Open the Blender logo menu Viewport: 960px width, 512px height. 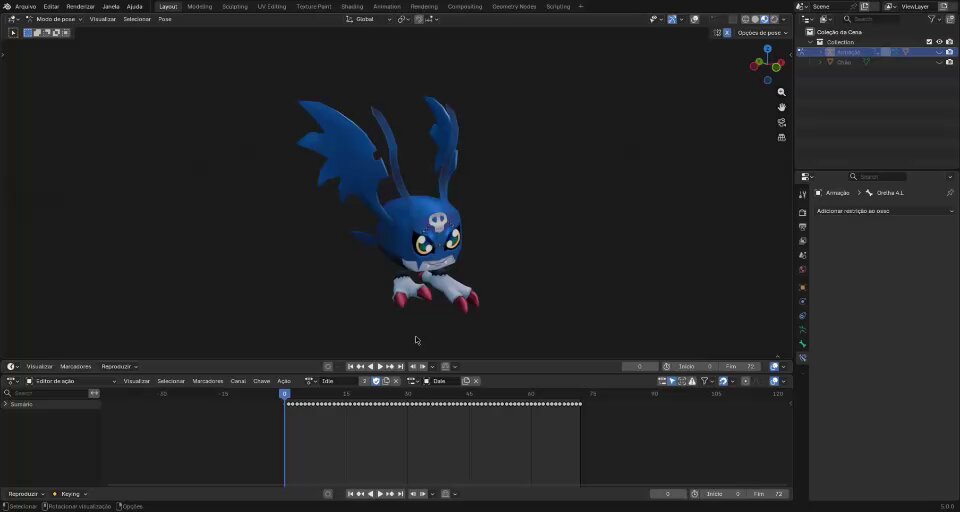7,7
